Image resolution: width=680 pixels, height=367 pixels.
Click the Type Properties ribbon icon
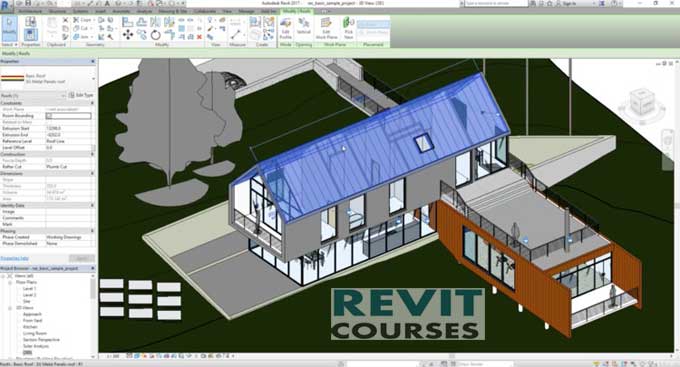click(30, 21)
